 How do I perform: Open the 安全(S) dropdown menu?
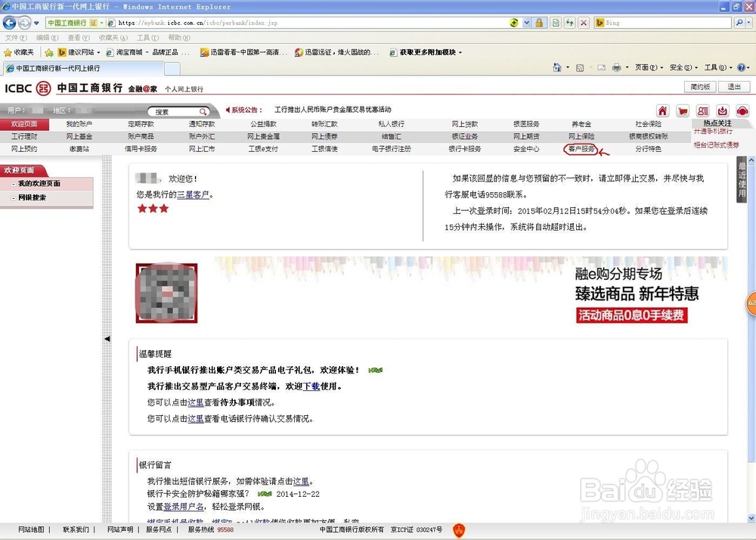[x=683, y=67]
